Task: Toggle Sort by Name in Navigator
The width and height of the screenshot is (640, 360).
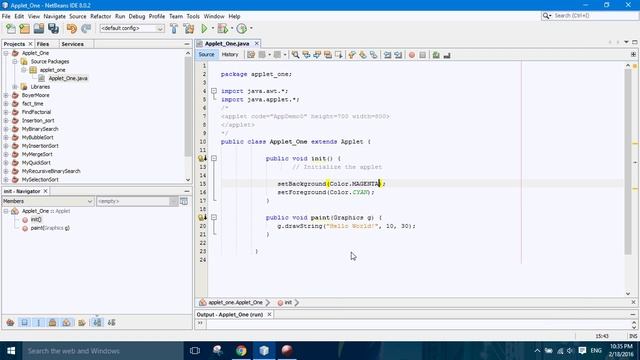Action: point(97,323)
